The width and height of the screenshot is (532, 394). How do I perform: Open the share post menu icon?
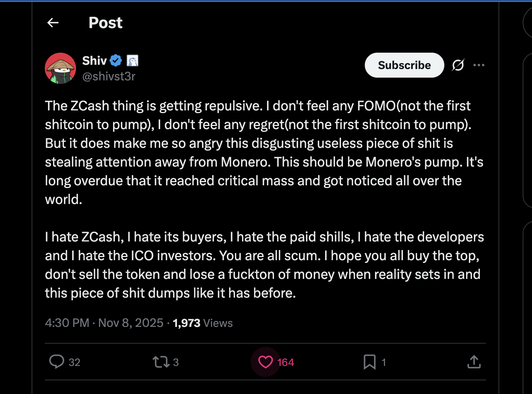pyautogui.click(x=474, y=362)
